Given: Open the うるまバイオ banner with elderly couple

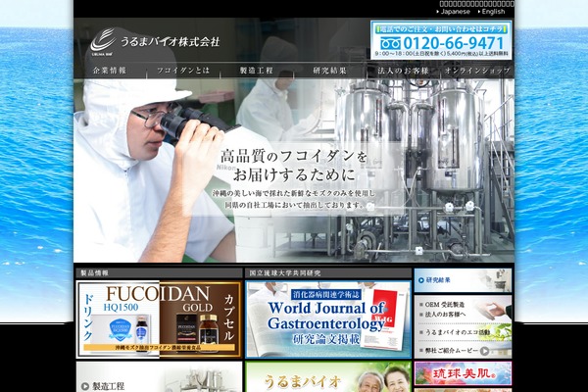Looking at the screenshot, I should pyautogui.click(x=328, y=376).
